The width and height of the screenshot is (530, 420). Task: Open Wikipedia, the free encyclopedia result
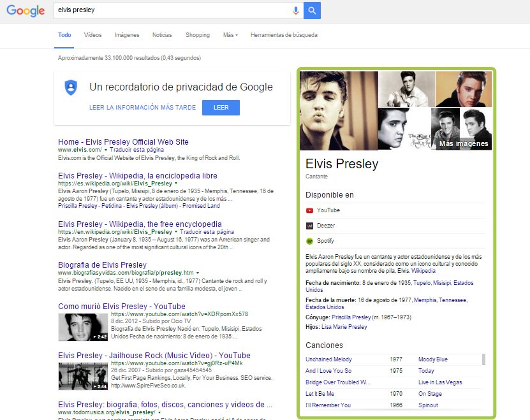[140, 224]
